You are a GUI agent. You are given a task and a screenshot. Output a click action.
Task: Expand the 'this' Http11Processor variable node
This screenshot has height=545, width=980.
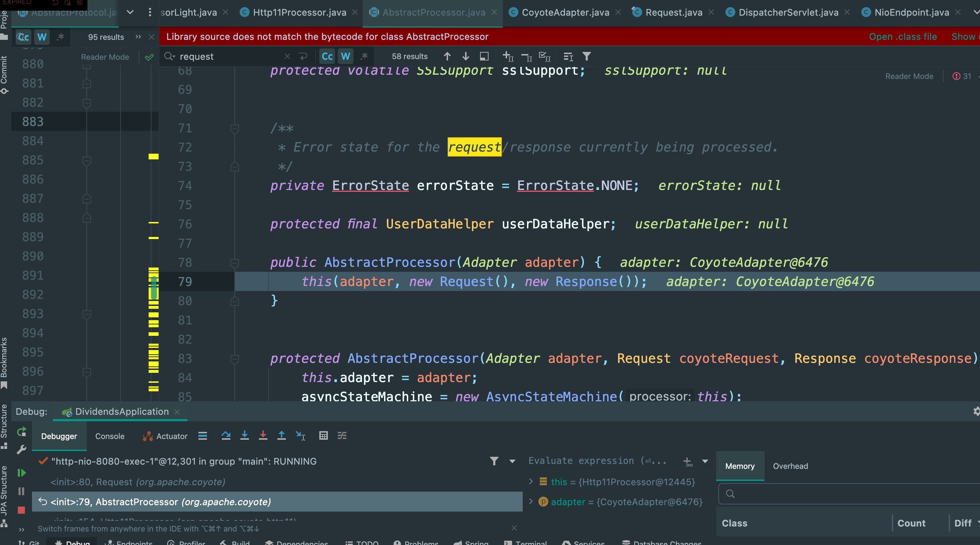[531, 481]
